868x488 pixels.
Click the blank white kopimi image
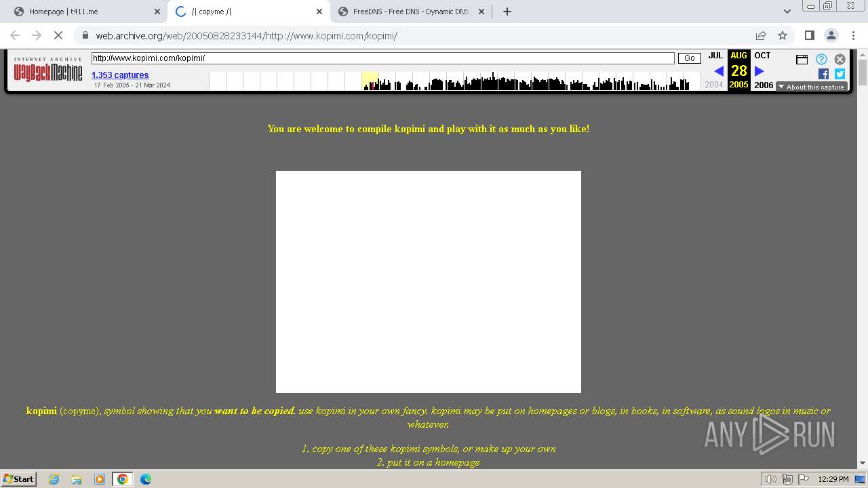tap(429, 282)
